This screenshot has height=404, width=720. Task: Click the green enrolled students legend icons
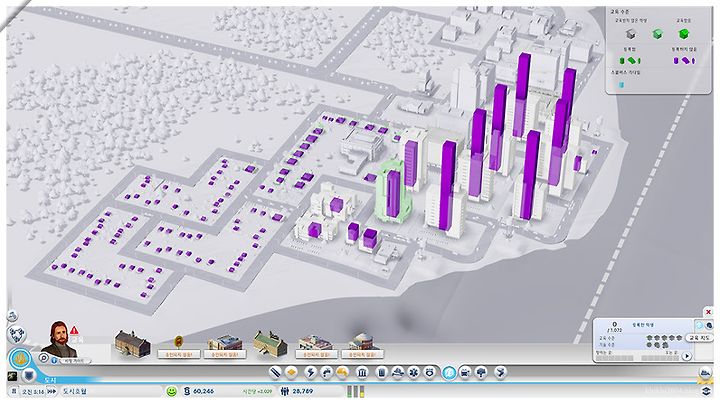pos(630,60)
